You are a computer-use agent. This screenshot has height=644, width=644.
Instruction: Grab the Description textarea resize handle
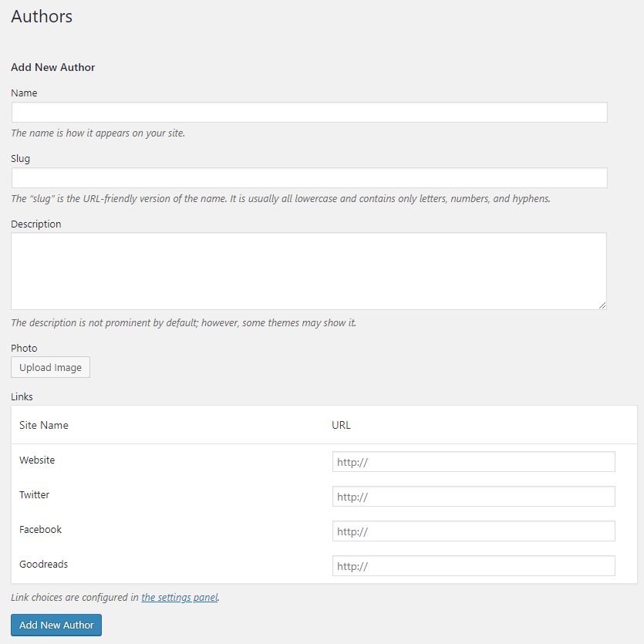602,305
